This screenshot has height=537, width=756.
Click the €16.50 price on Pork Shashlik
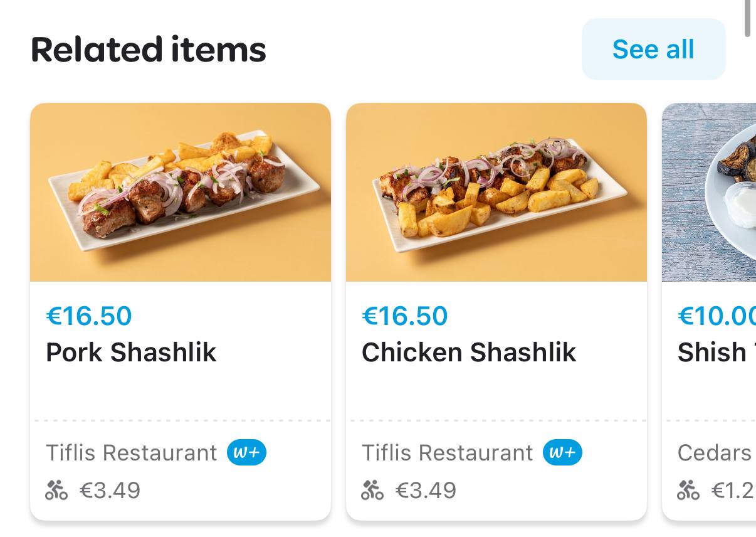pyautogui.click(x=89, y=316)
